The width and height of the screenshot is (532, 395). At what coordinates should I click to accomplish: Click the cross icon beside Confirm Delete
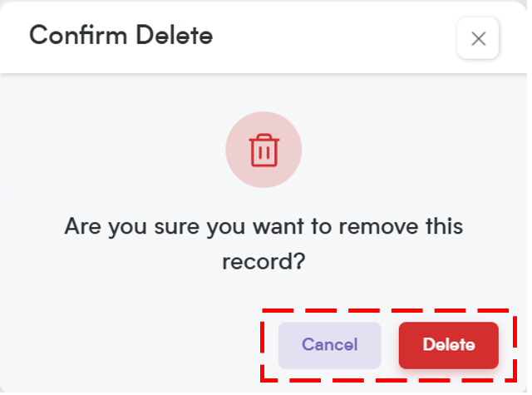coord(479,39)
